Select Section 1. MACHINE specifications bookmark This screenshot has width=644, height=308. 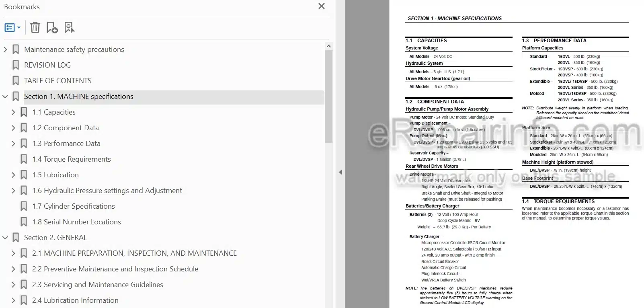coord(78,97)
